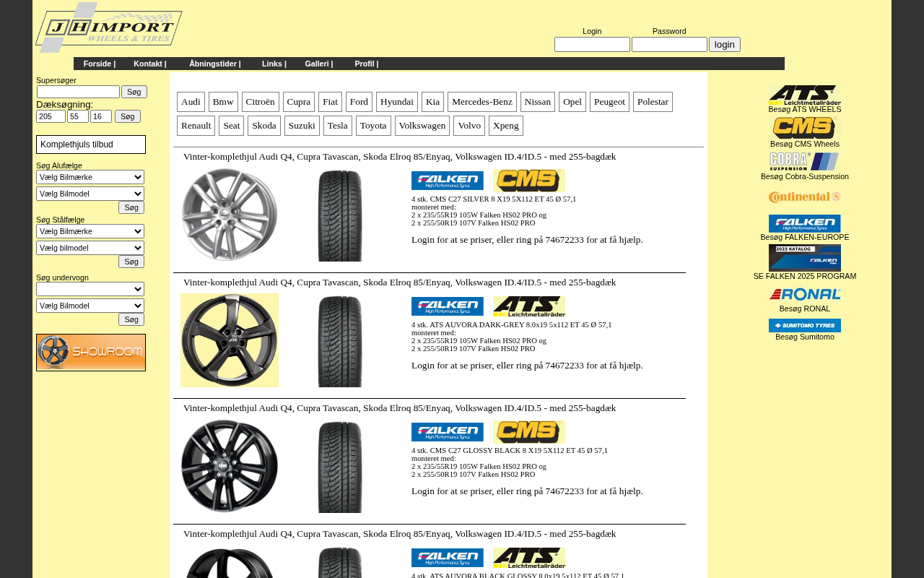
Task: Expand the empty Søg undervogn brand dropdown
Action: 90,289
